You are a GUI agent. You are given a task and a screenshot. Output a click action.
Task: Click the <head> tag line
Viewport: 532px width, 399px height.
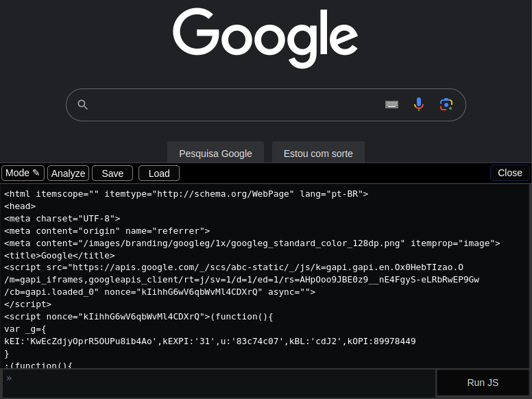pyautogui.click(x=20, y=206)
